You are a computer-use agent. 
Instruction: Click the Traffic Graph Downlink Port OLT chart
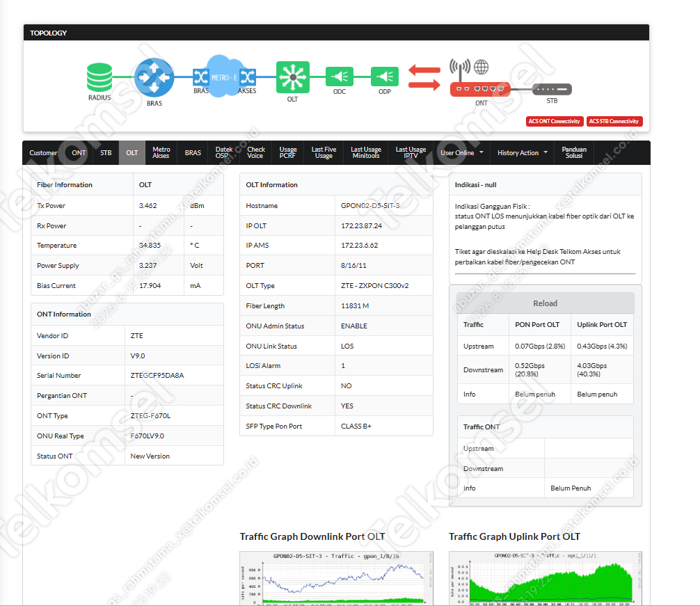click(336, 578)
